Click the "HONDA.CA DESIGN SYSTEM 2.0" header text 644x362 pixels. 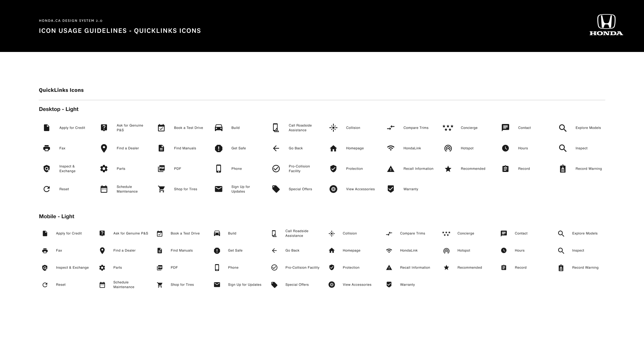coord(71,21)
